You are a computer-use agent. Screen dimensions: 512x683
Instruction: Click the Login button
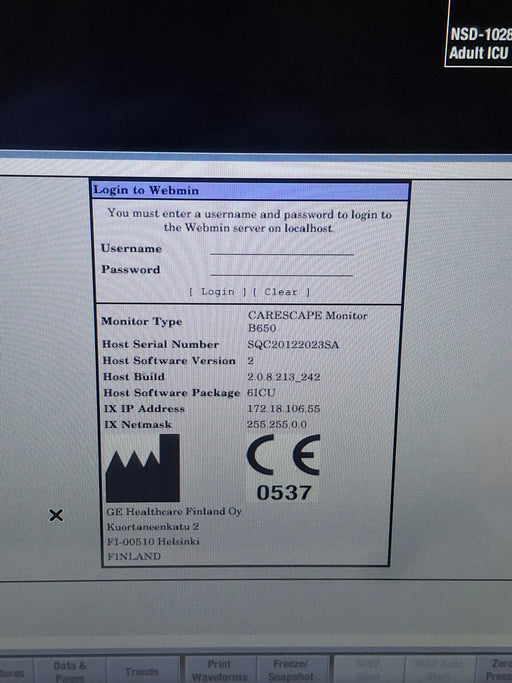[x=217, y=292]
